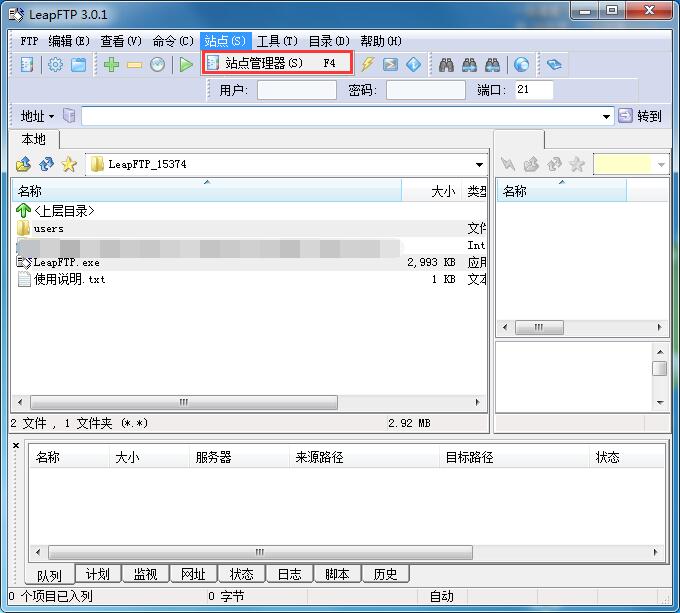Screen dimensions: 680x613
Task: Choose 站点管理器(S) F4 menu entry
Action: pyautogui.click(x=277, y=63)
